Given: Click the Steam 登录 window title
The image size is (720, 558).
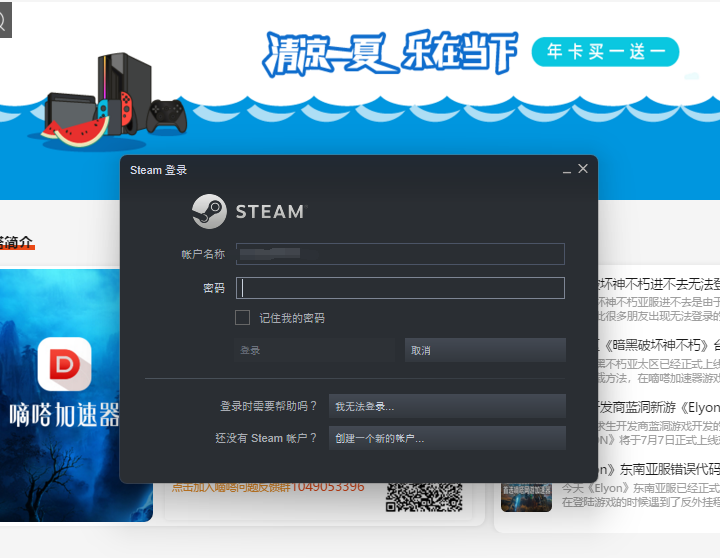Looking at the screenshot, I should tap(158, 170).
